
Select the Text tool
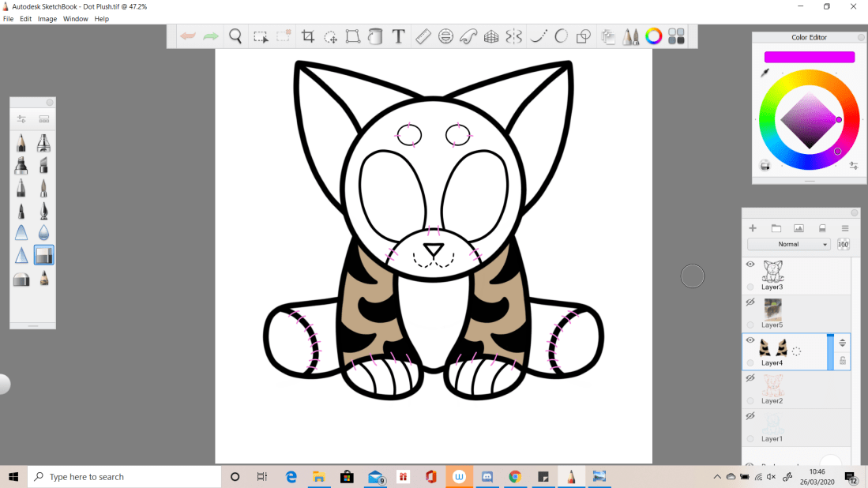[x=399, y=36]
